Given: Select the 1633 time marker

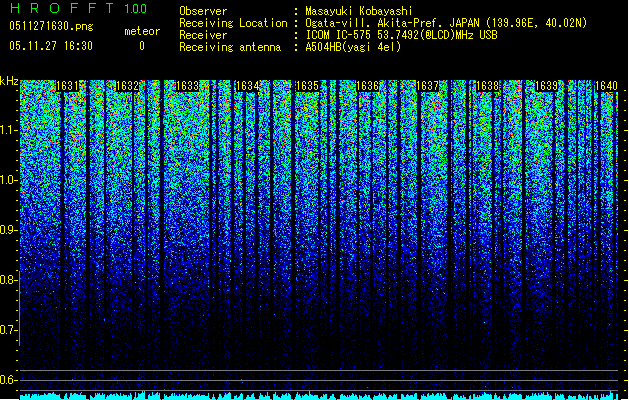Looking at the screenshot, I should (x=187, y=86).
